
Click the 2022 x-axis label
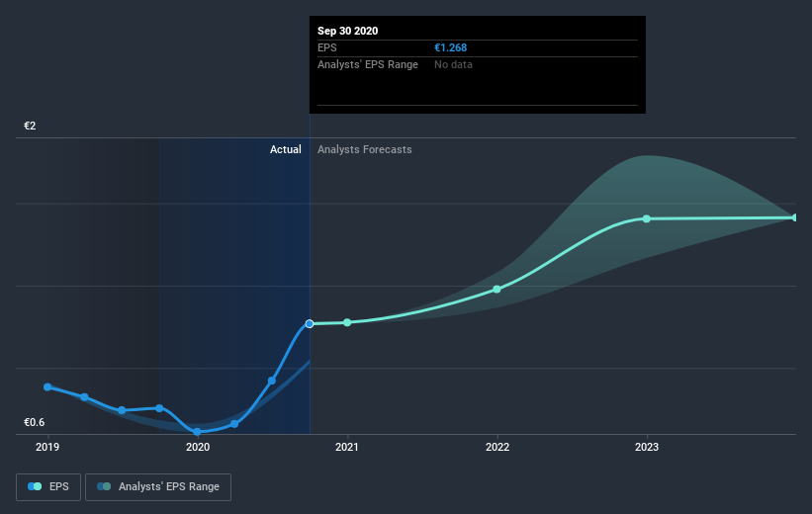point(497,447)
